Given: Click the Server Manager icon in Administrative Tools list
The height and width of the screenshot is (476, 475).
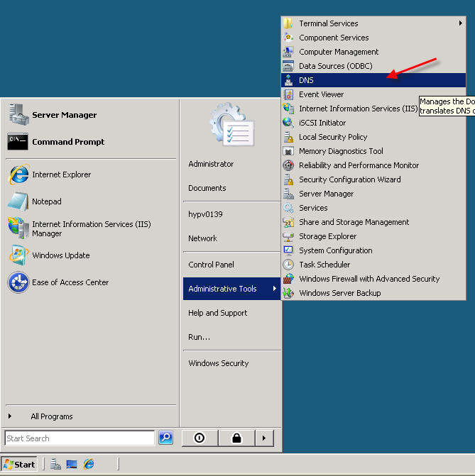Looking at the screenshot, I should [288, 194].
